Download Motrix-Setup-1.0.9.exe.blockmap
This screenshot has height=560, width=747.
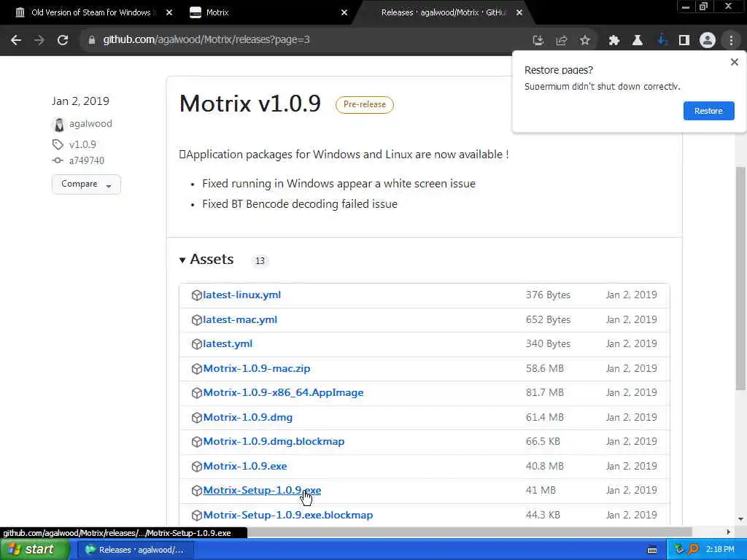288,516
